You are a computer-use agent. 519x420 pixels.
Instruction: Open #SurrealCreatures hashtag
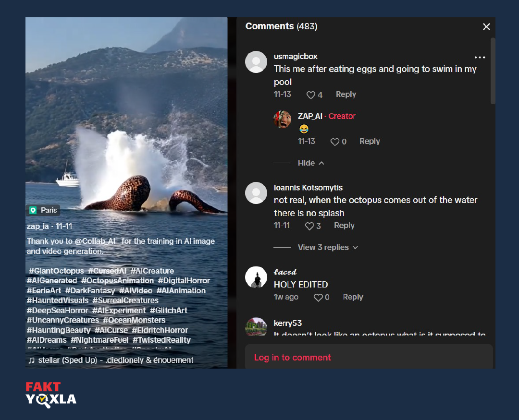pyautogui.click(x=125, y=300)
